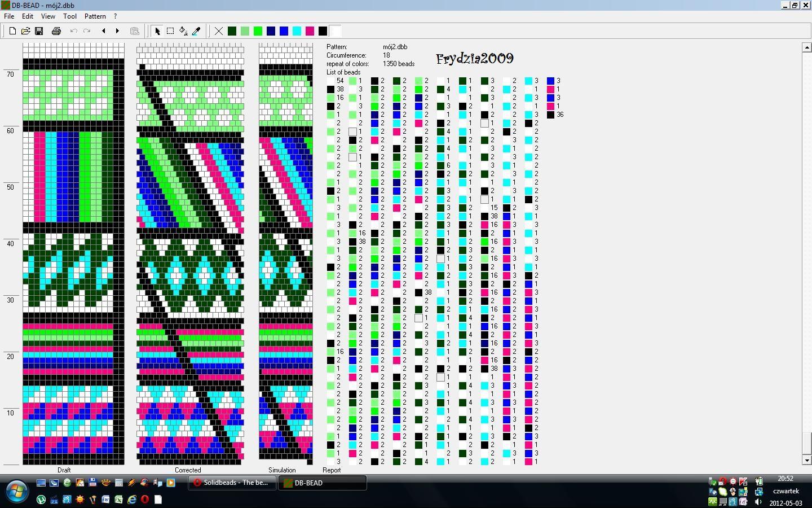
Task: Click a cell in the Draft bead grid
Action: 73,254
